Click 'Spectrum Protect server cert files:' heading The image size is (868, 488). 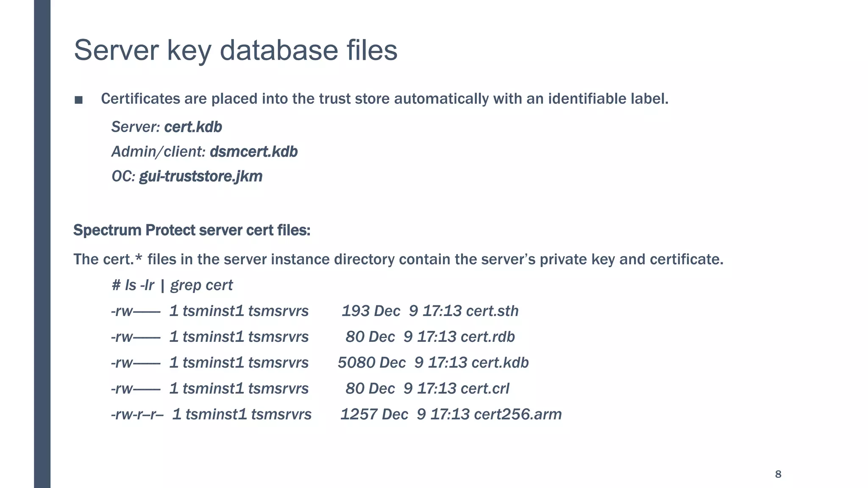[192, 230]
